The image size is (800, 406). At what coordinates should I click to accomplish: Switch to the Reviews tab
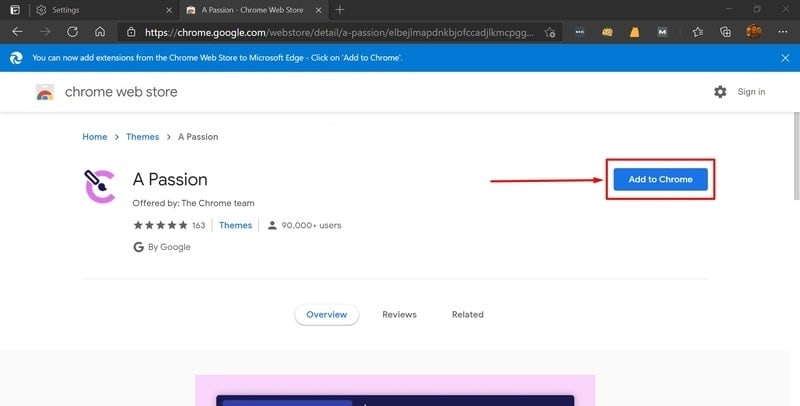coord(399,315)
